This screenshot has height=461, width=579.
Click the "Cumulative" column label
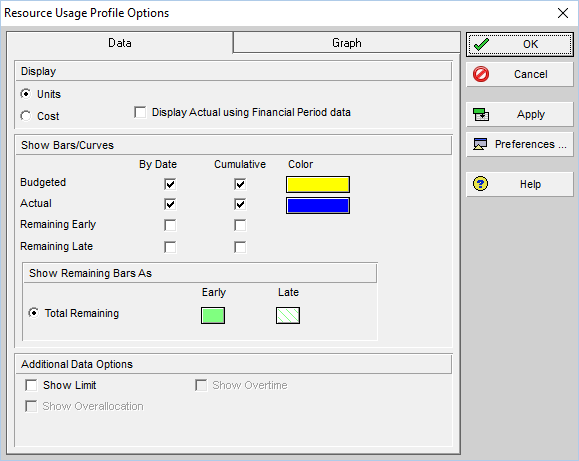click(240, 164)
